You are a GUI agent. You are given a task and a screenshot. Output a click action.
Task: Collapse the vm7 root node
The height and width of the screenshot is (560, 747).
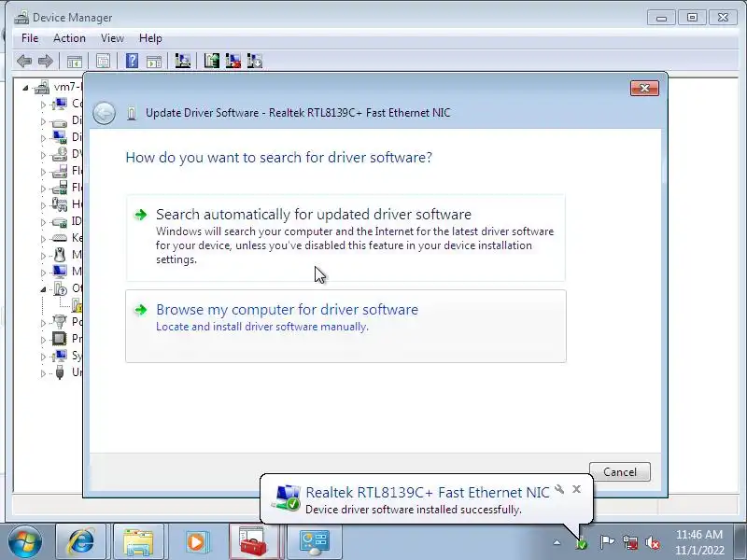click(x=25, y=88)
